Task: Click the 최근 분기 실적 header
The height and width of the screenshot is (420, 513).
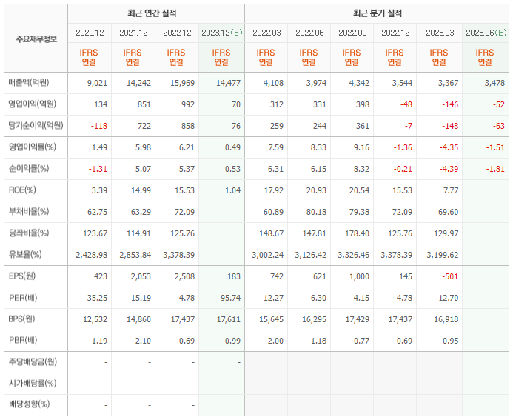Action: [x=378, y=13]
